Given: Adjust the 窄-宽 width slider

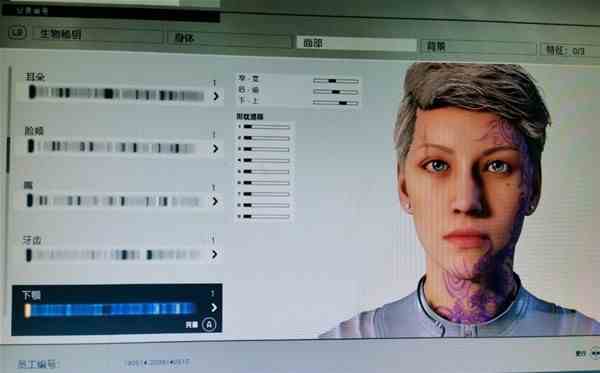Looking at the screenshot, I should pyautogui.click(x=336, y=81).
